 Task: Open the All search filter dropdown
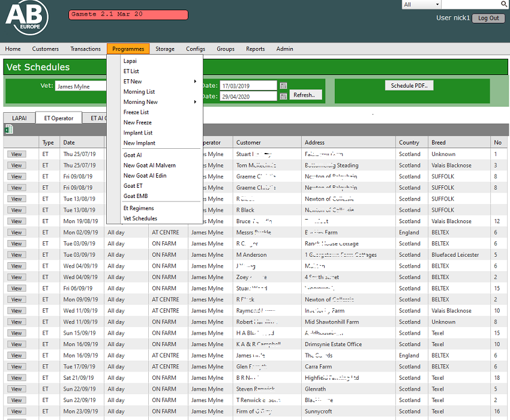coord(421,4)
